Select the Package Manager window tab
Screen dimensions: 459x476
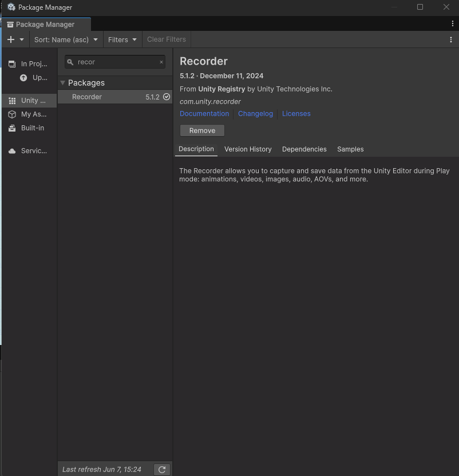tap(46, 24)
